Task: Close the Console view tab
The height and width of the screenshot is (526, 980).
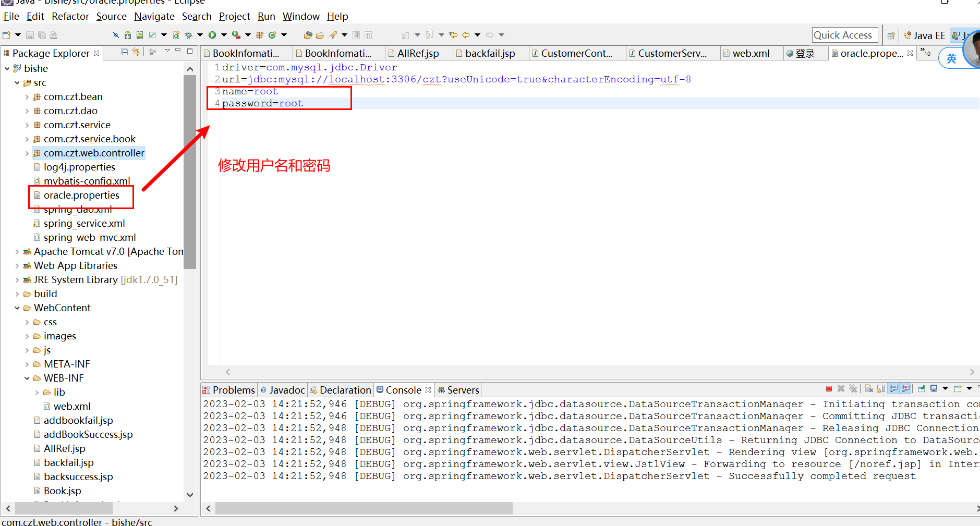Action: [428, 390]
